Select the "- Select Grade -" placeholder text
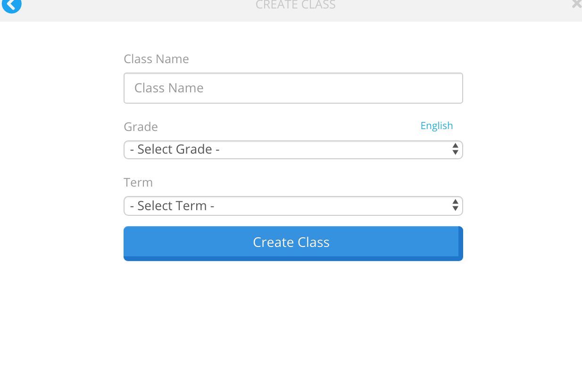Image resolution: width=582 pixels, height=392 pixels. coord(175,149)
